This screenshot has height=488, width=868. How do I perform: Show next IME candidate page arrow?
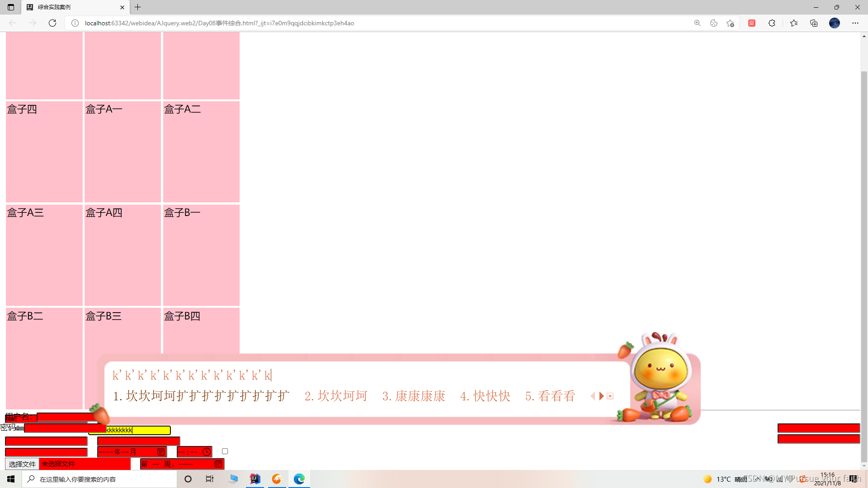pos(602,396)
